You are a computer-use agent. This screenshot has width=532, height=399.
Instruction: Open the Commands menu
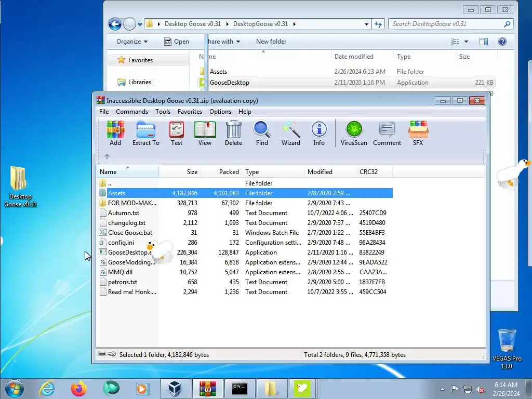pos(132,112)
